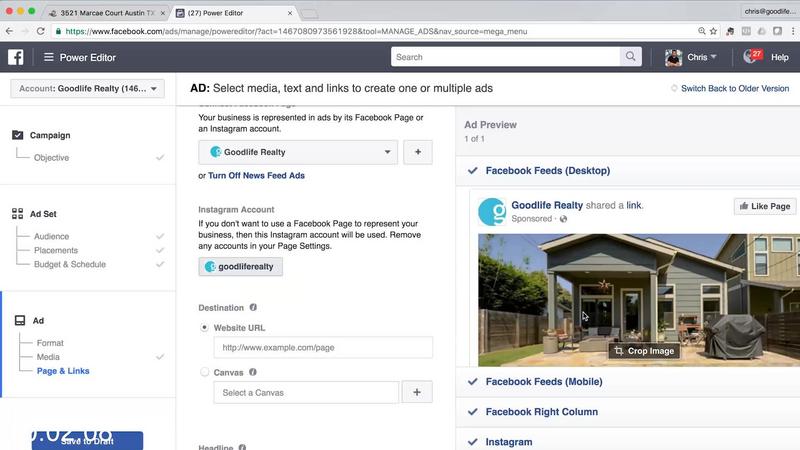Screen dimensions: 800x450
Task: Go to Placements step
Action: 56,250
